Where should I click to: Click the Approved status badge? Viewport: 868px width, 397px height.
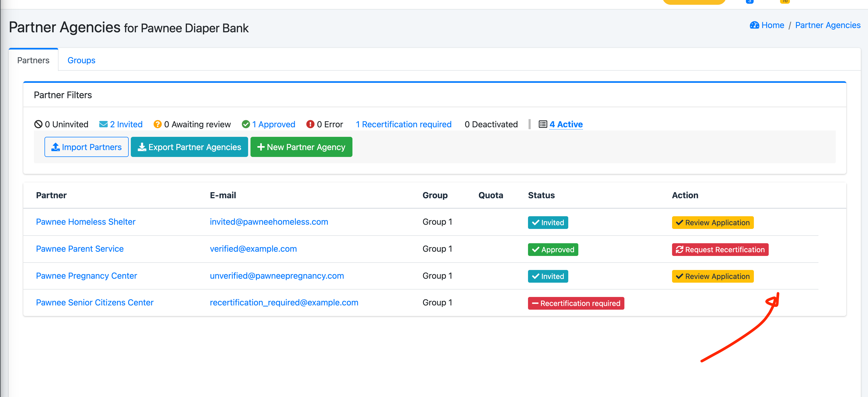(x=553, y=250)
